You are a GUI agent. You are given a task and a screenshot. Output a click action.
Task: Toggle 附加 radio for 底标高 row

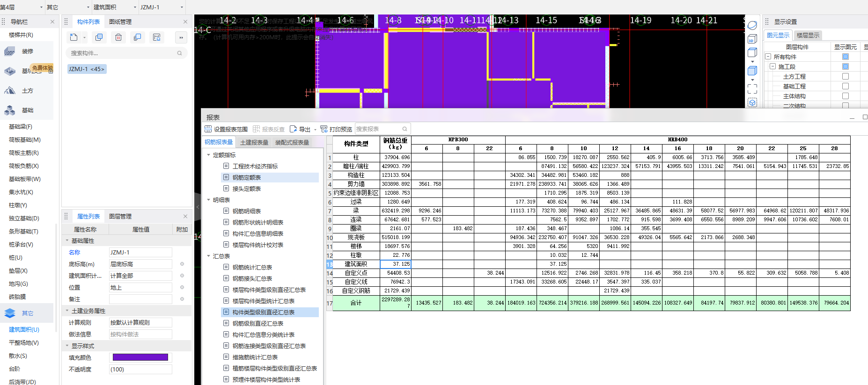(182, 264)
